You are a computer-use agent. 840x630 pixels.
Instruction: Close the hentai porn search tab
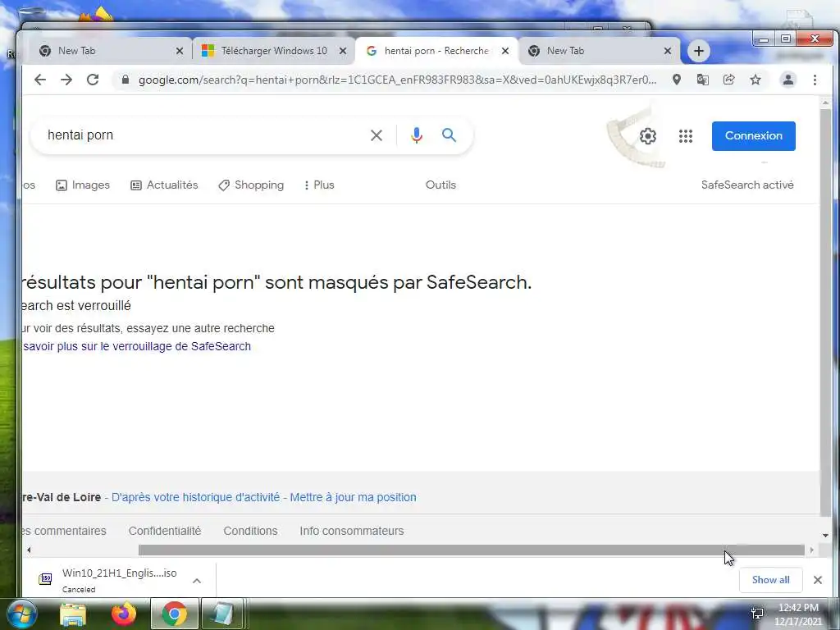coord(505,51)
